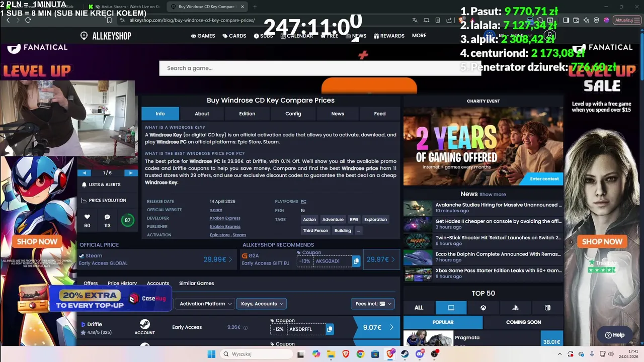
Task: Select the Xbox platform icon in Top 50
Action: (483, 308)
